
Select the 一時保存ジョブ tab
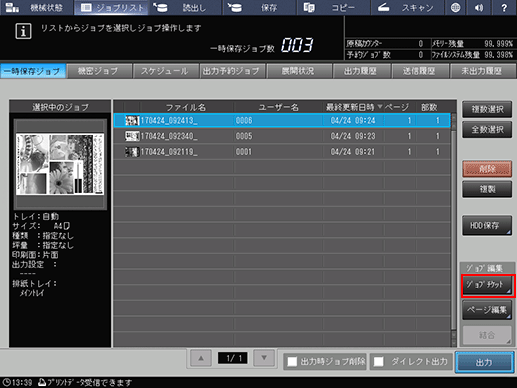pyautogui.click(x=33, y=71)
